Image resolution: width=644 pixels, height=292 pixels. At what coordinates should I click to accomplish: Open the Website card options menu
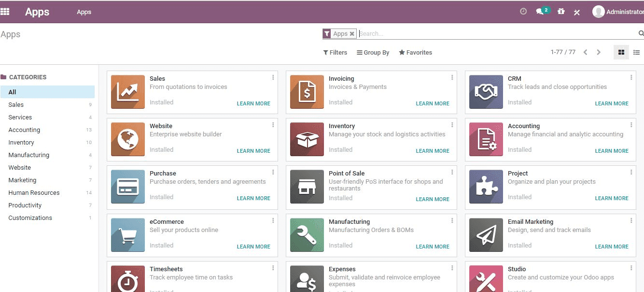[x=273, y=125]
